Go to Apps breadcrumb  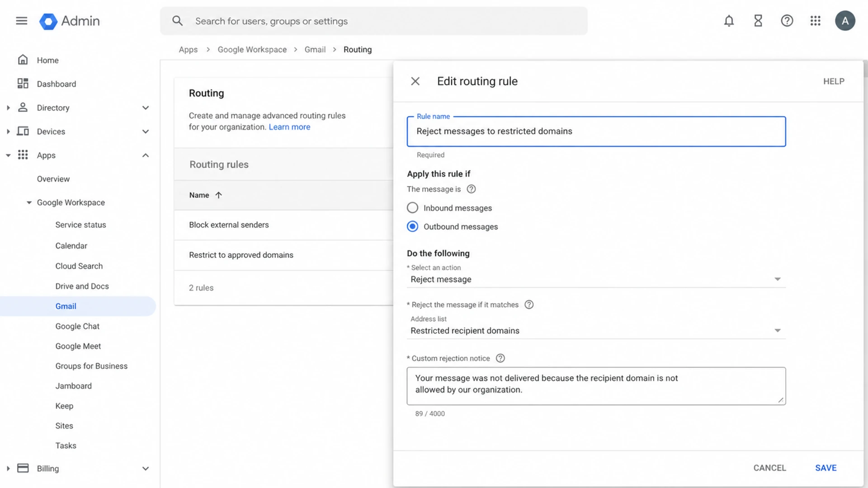coord(188,50)
